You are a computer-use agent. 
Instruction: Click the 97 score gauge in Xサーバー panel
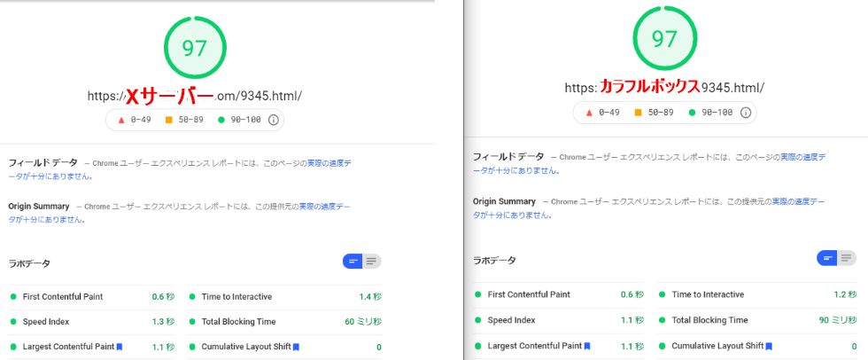195,48
